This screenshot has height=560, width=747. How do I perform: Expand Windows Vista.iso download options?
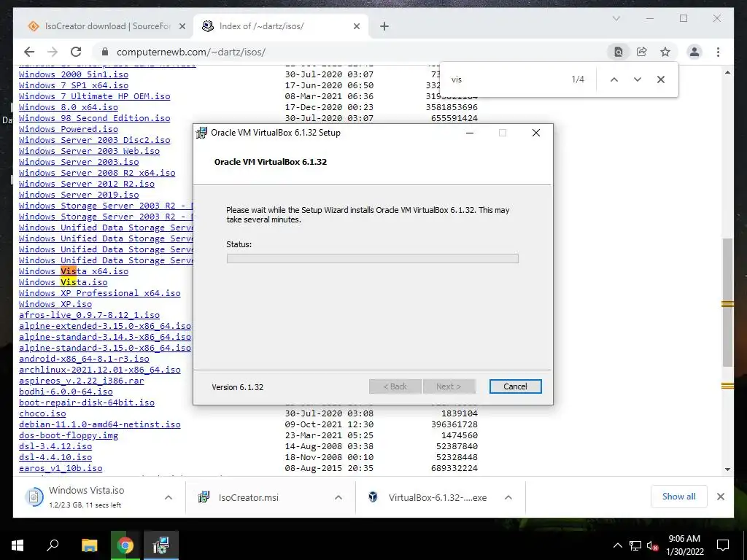click(x=169, y=497)
